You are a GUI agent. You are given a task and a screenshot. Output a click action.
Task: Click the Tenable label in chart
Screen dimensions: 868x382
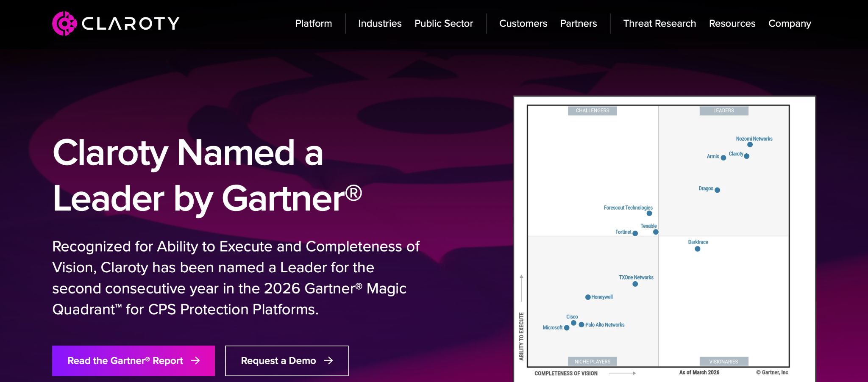648,226
